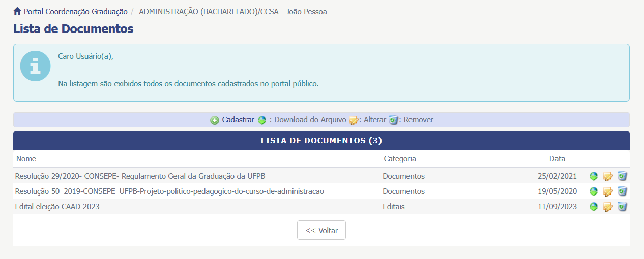This screenshot has height=259, width=644.
Task: Download the Edital eleição CAAD 2023 file
Action: tap(593, 207)
